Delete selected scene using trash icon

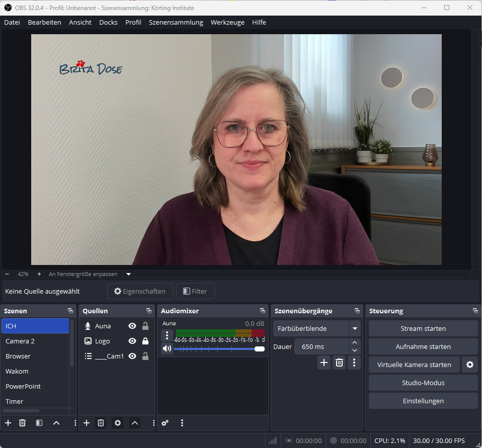(x=23, y=423)
